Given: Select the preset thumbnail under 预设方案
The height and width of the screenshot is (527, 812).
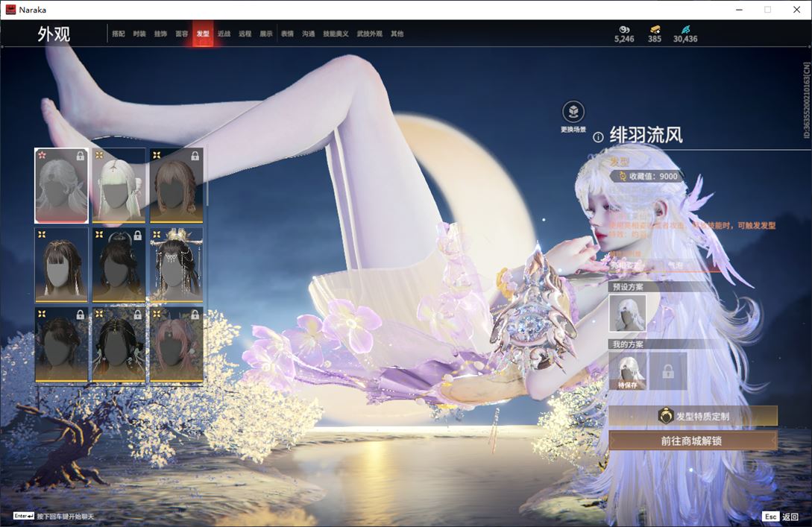Looking at the screenshot, I should pyautogui.click(x=628, y=313).
